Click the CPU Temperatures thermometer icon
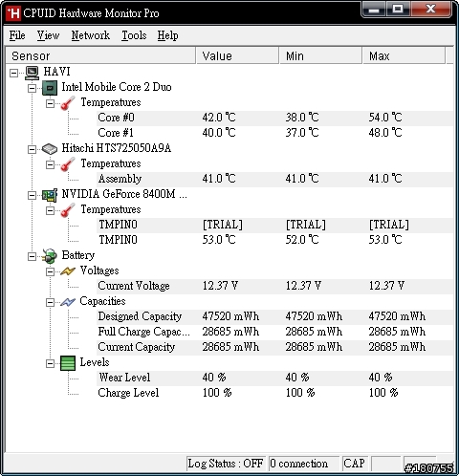The image size is (459, 476). point(68,103)
